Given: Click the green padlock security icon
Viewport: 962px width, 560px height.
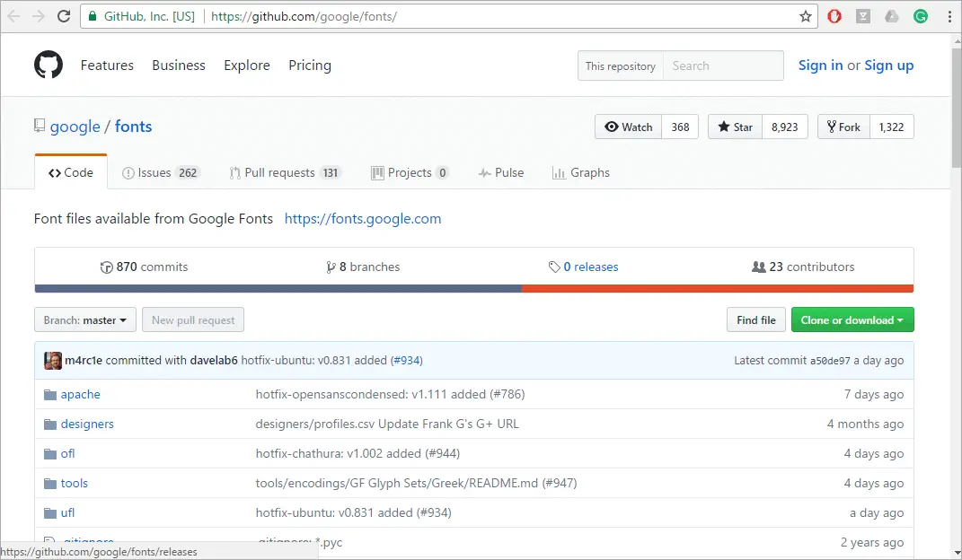Looking at the screenshot, I should pos(93,16).
